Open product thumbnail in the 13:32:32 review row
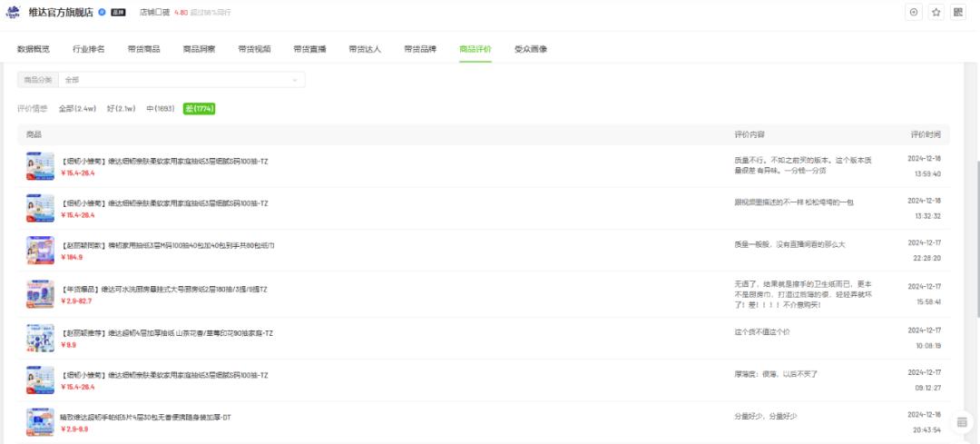Image resolution: width=980 pixels, height=444 pixels. pyautogui.click(x=40, y=208)
